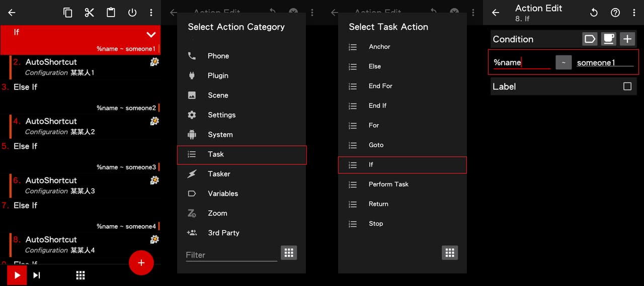Click the plus icon to add condition
This screenshot has width=644, height=286.
point(627,39)
